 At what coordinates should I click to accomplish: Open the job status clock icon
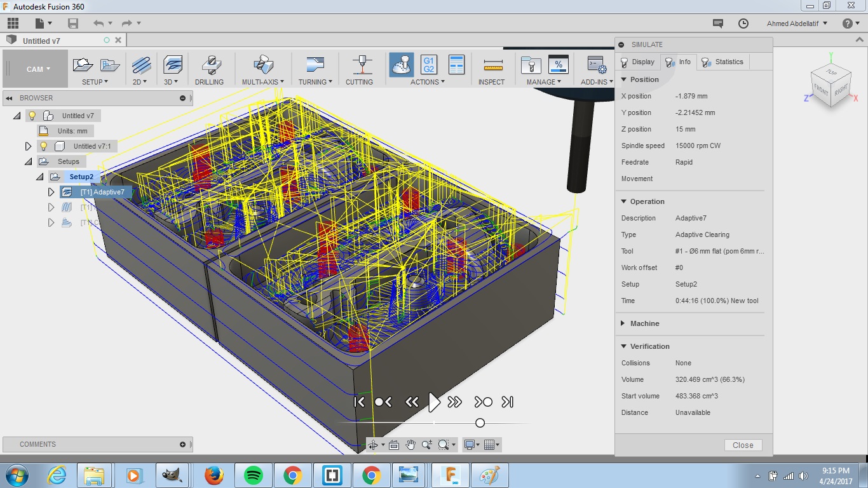[743, 24]
